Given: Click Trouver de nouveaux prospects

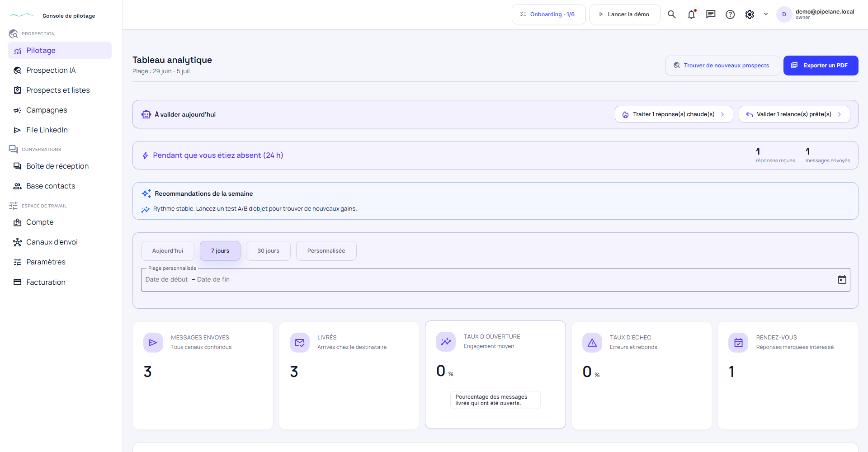Looking at the screenshot, I should coord(722,66).
